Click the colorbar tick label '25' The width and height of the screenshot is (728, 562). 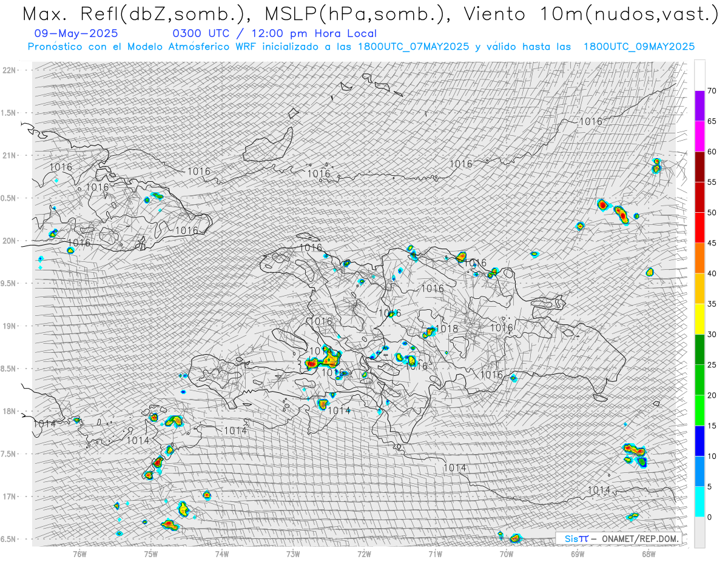[x=712, y=365]
